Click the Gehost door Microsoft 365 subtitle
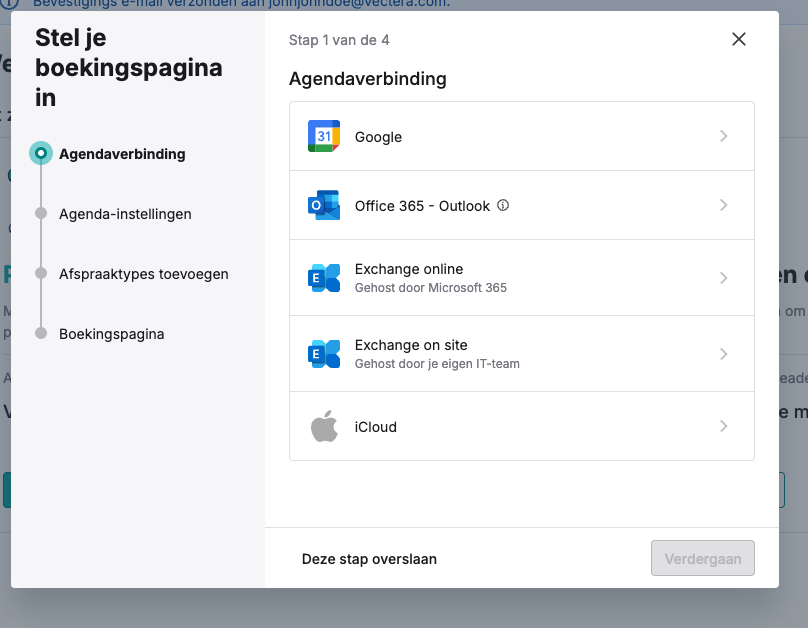Image resolution: width=808 pixels, height=628 pixels. coord(431,287)
